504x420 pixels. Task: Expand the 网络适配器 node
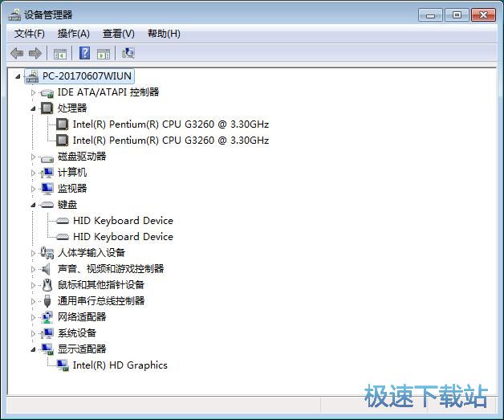point(33,317)
